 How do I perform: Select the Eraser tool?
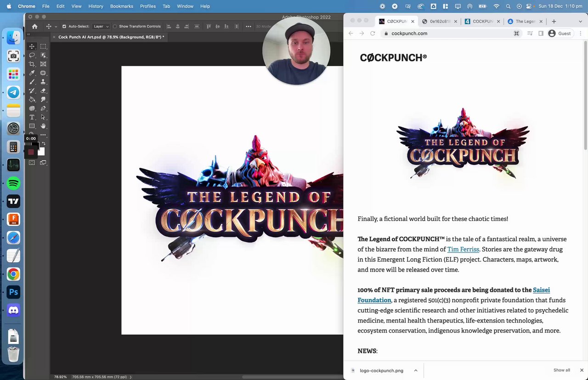[x=43, y=91]
